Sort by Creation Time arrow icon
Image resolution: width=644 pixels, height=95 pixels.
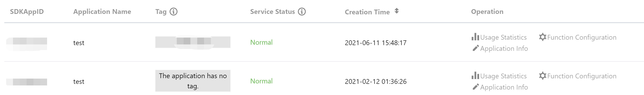click(397, 11)
